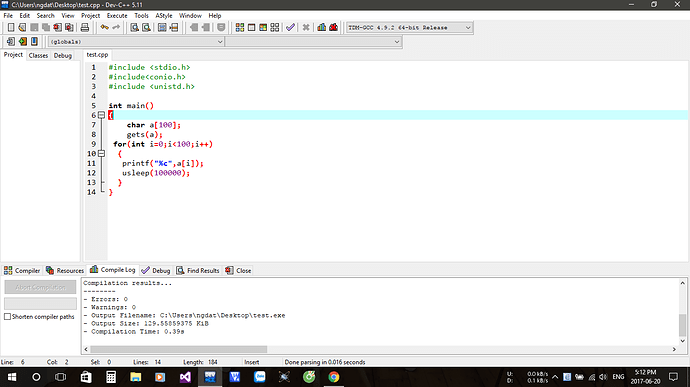
Task: Click the Compile and Run toolbar icon
Action: coord(263,27)
